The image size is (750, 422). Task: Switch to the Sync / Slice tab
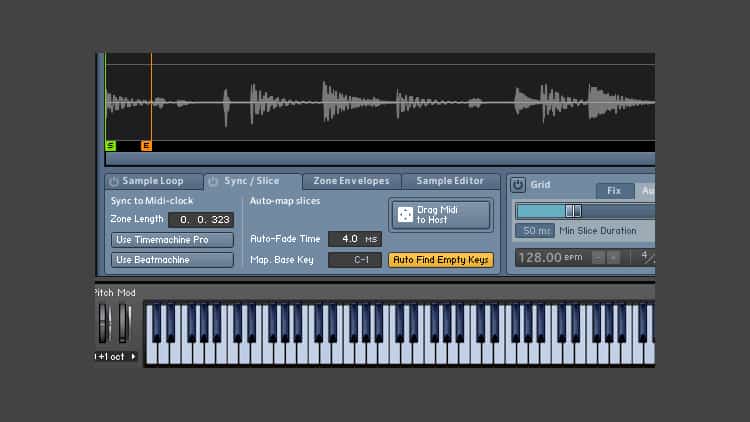coord(254,181)
